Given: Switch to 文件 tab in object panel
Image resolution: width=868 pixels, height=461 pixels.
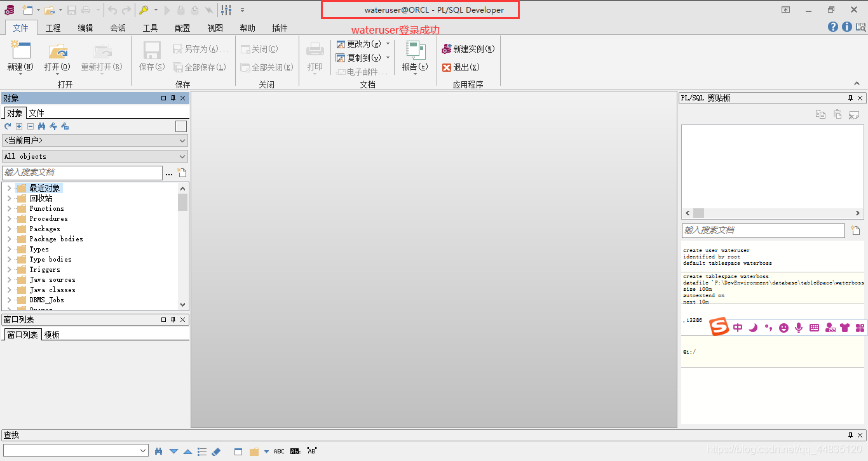Looking at the screenshot, I should point(37,113).
